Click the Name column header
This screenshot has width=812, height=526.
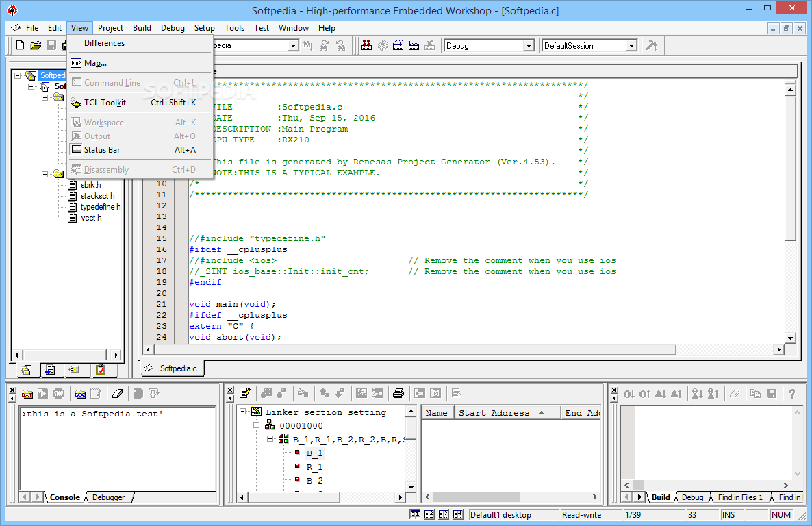pos(437,412)
